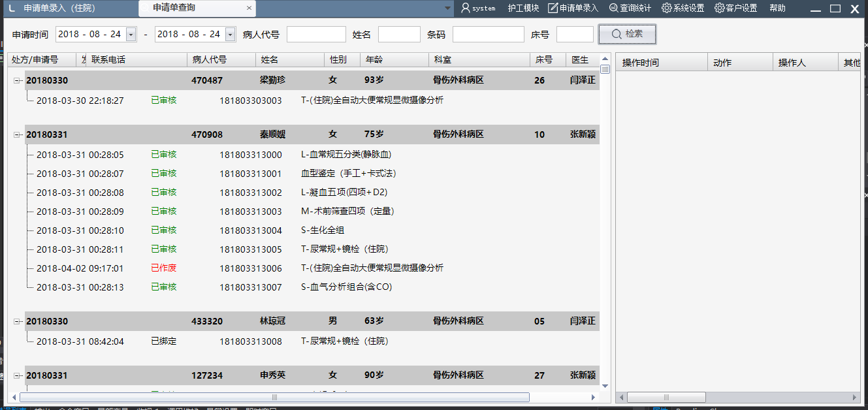Click the request list horizontal scrollbar thumb
Viewport: 868px width, 410px height.
click(x=274, y=397)
